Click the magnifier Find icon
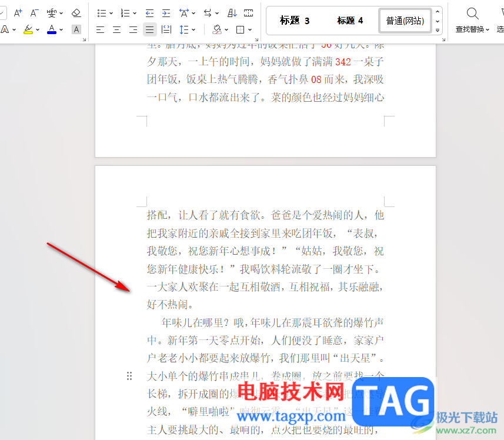 coord(472,14)
